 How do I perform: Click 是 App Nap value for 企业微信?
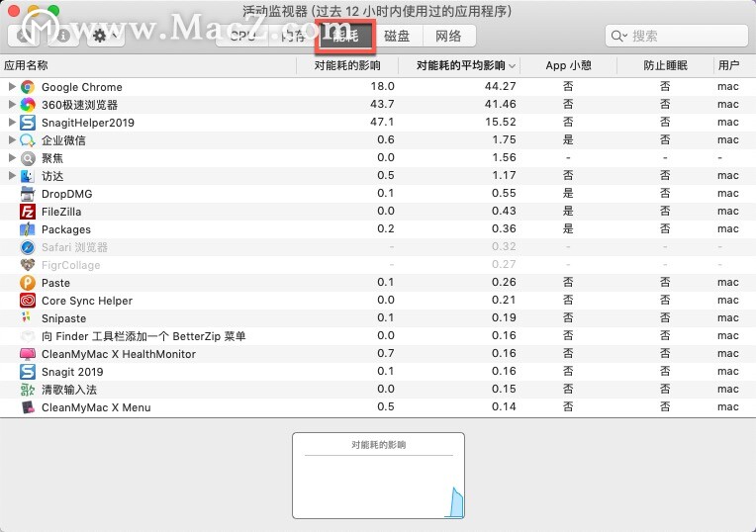pyautogui.click(x=568, y=139)
